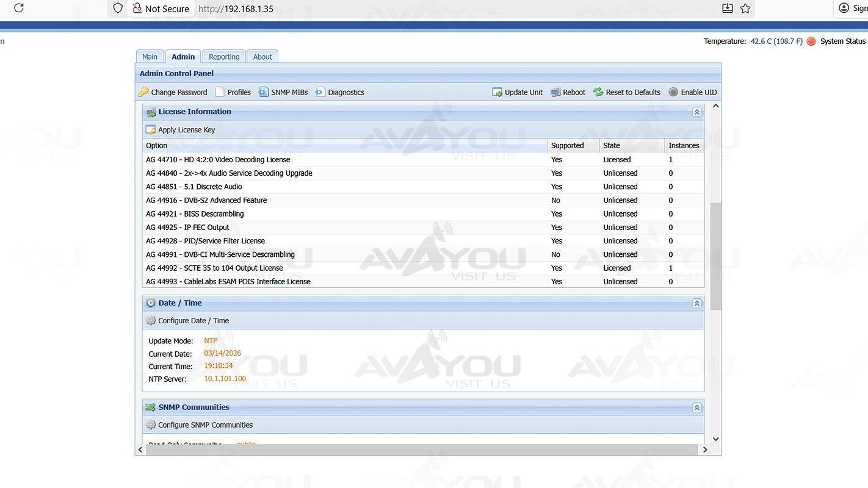Collapse the License Information section
The height and width of the screenshot is (488, 868).
[696, 112]
